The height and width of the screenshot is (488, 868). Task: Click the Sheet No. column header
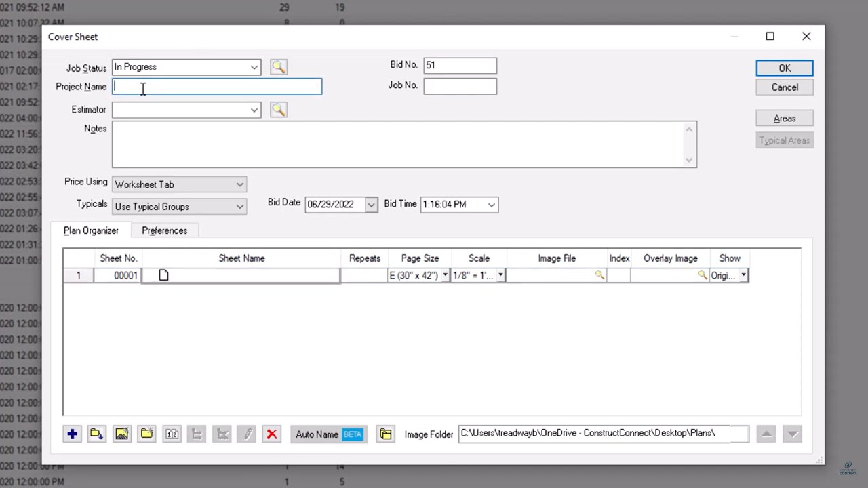(x=118, y=258)
